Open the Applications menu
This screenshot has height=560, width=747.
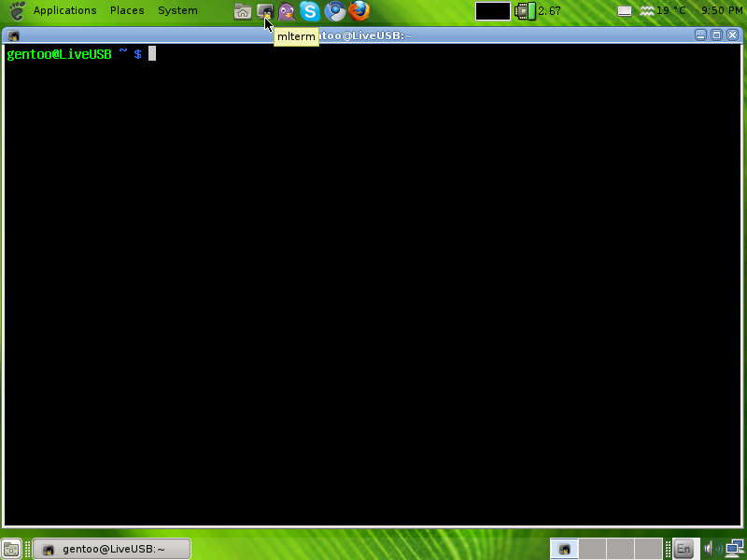[x=64, y=11]
